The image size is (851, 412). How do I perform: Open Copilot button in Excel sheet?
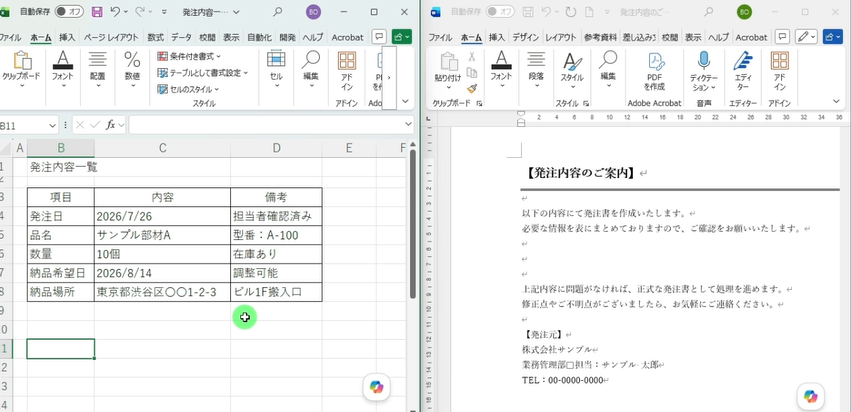click(376, 387)
